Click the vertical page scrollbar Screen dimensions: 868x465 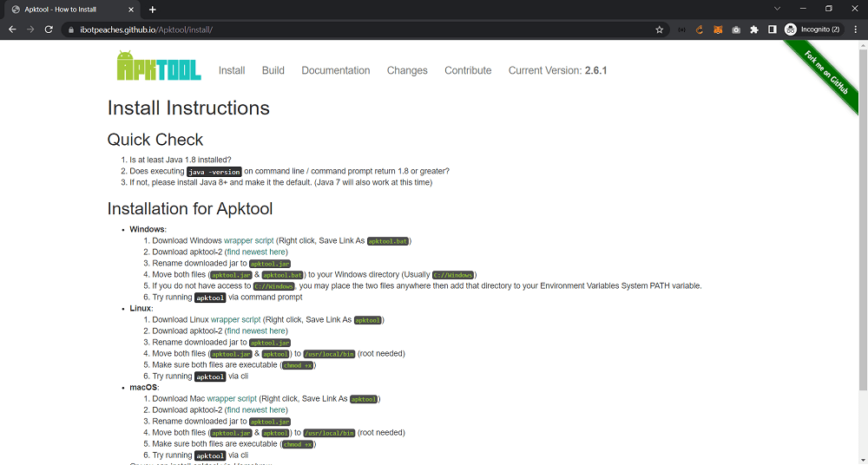tap(863, 221)
